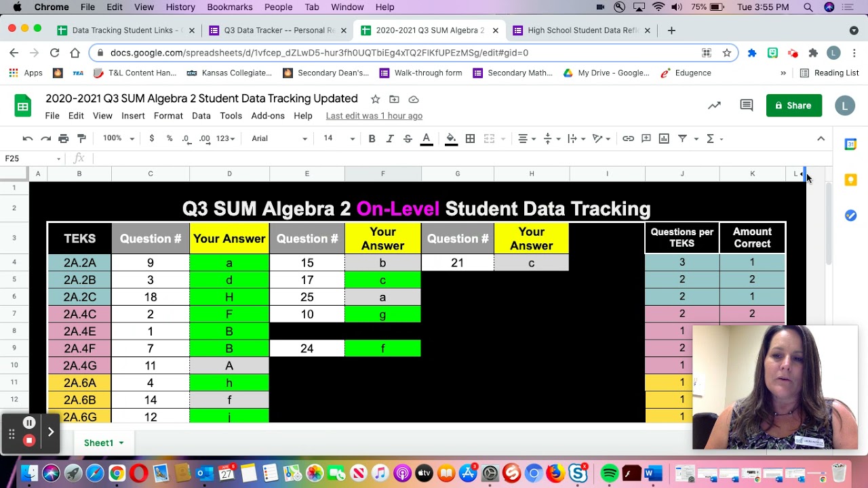The image size is (868, 488).
Task: Open the comment history icon
Action: pyautogui.click(x=747, y=105)
